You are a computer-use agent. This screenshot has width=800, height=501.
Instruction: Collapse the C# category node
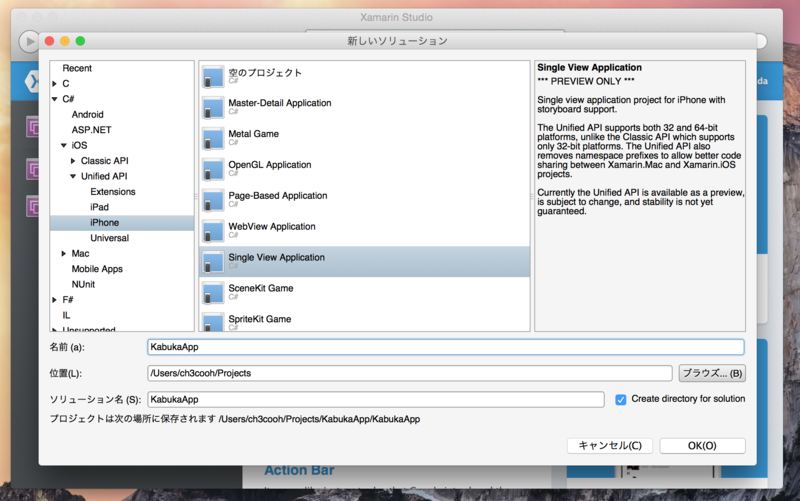[x=55, y=99]
